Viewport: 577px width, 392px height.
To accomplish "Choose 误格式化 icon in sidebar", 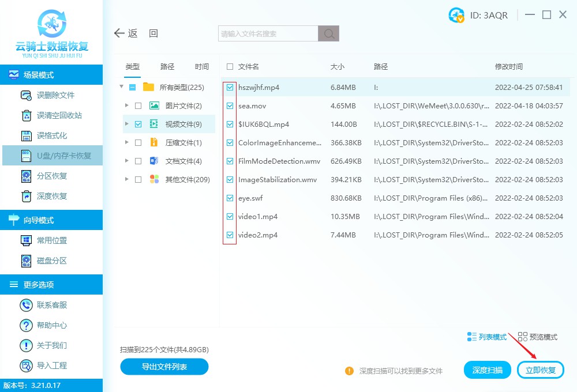I will 26,135.
